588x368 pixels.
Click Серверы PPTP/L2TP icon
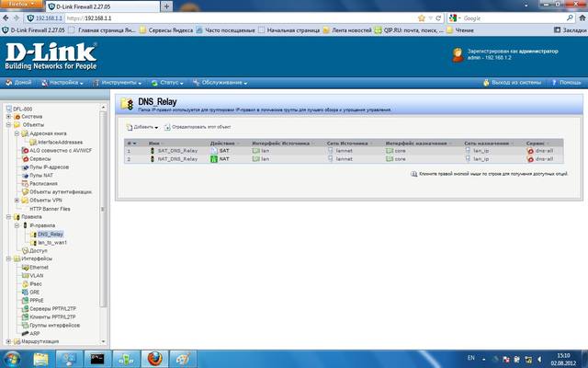25,309
